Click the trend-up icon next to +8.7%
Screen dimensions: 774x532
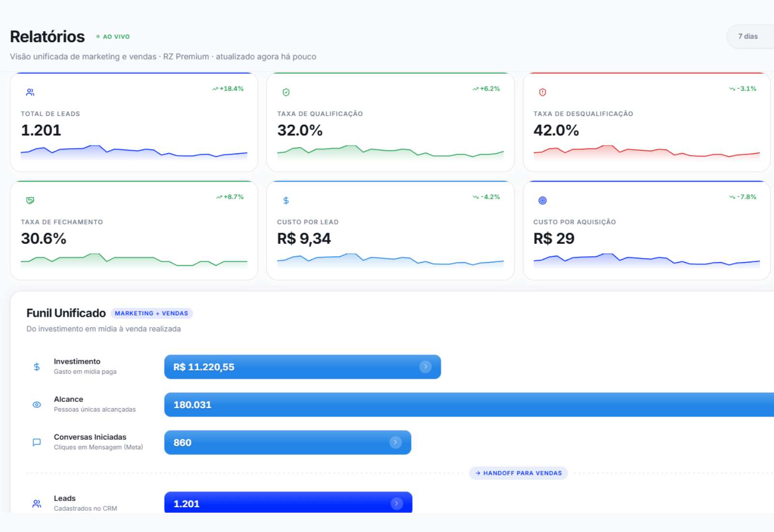pyautogui.click(x=219, y=197)
